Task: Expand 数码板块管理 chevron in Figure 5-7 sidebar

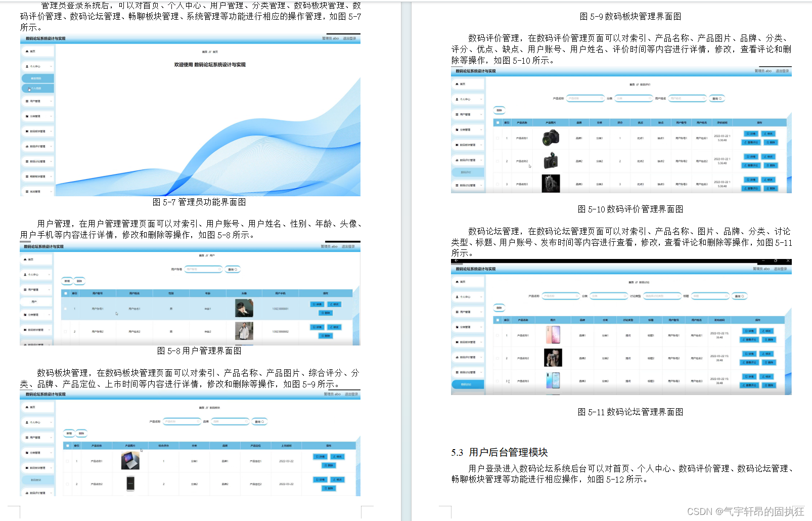Action: click(x=51, y=132)
